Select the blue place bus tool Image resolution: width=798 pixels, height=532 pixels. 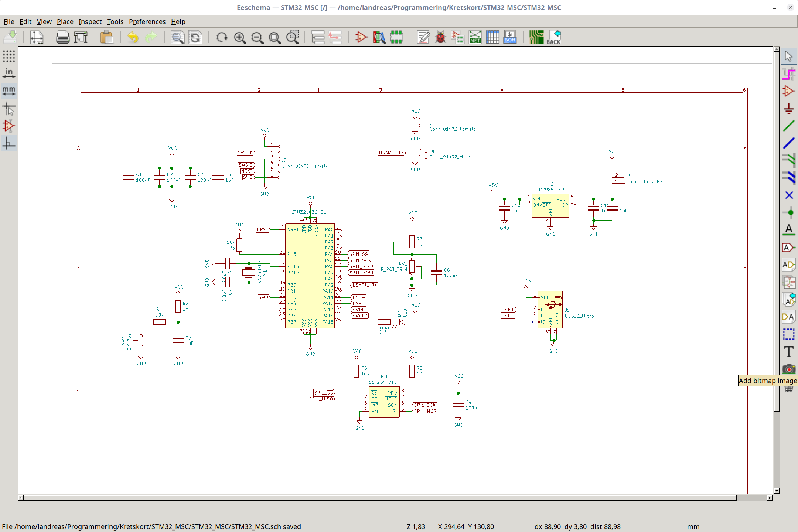click(x=789, y=143)
